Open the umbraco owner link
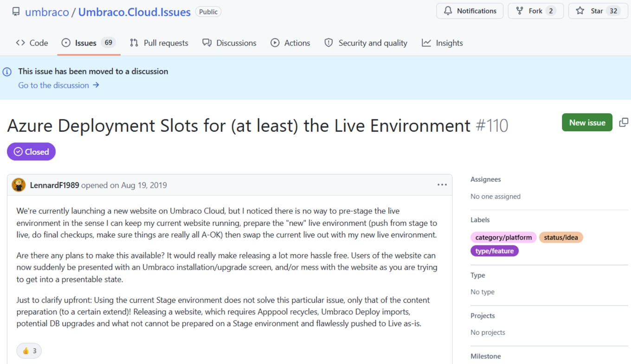The height and width of the screenshot is (364, 631). click(x=47, y=12)
